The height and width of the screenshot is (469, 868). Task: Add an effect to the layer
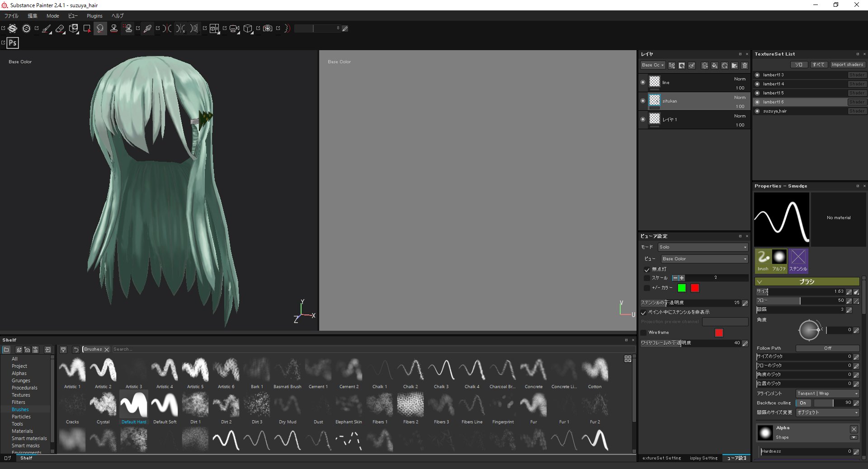(672, 66)
